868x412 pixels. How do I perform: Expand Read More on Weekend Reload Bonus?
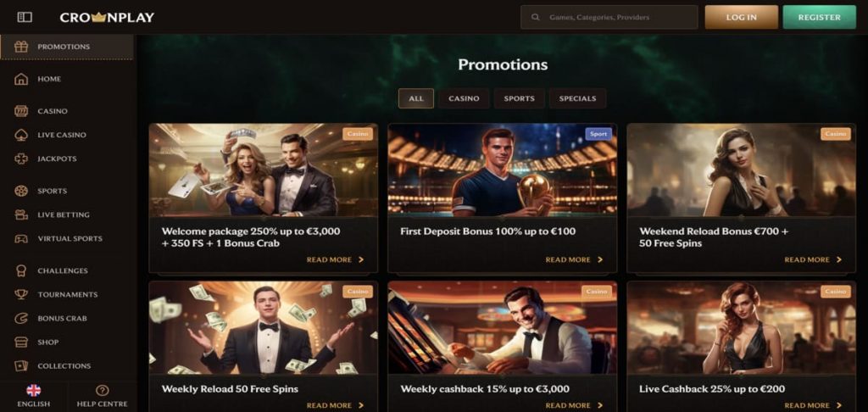tap(813, 260)
